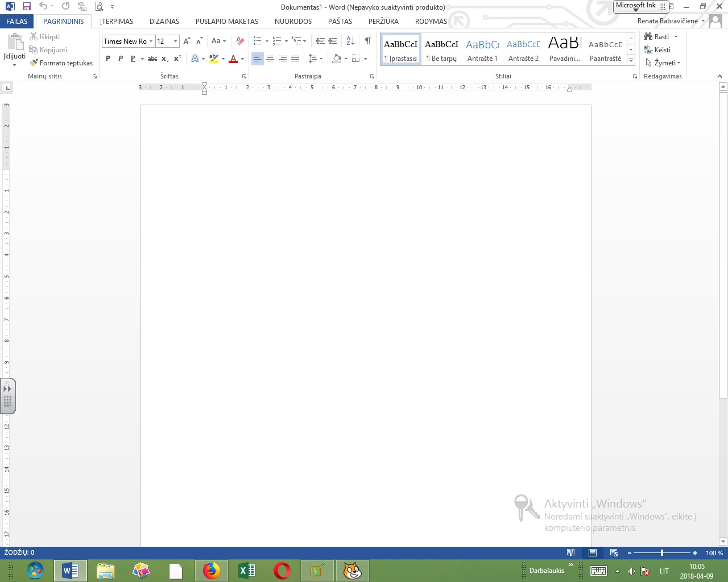
Task: Toggle bold formatting
Action: pyautogui.click(x=108, y=59)
